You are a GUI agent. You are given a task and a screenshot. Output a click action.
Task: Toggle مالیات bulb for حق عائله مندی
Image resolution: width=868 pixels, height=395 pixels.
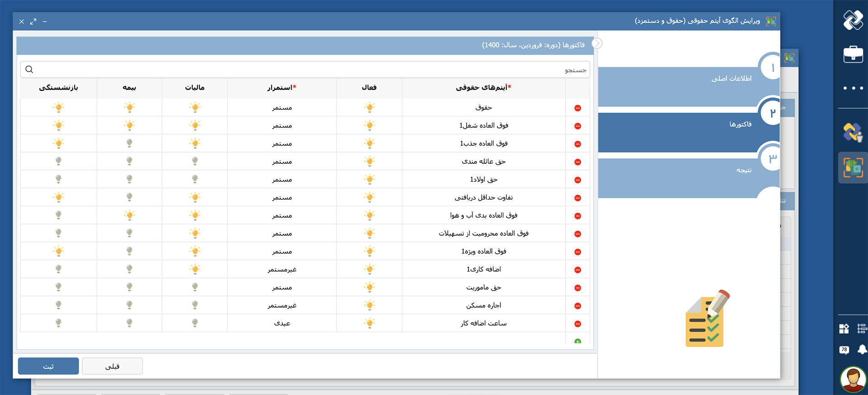click(x=195, y=162)
